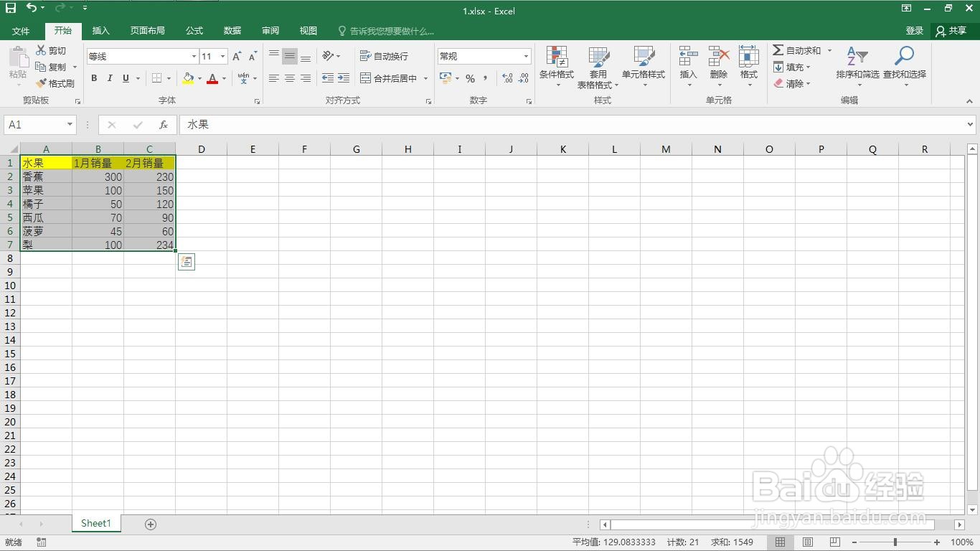This screenshot has width=980, height=551.
Task: Select the Format Painter brush
Action: tap(41, 83)
